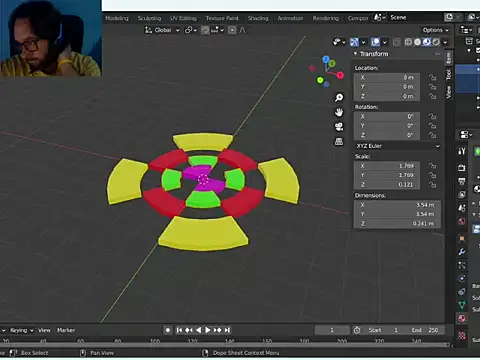Viewport: 480px width, 360px height.
Task: Play the animation in reverse
Action: click(x=198, y=330)
